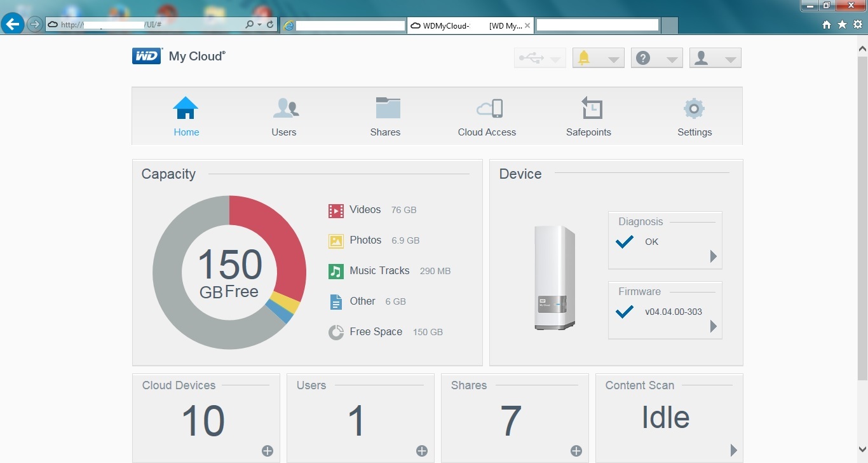Viewport: 868px width, 463px height.
Task: Add a share with the plus icon
Action: point(576,451)
